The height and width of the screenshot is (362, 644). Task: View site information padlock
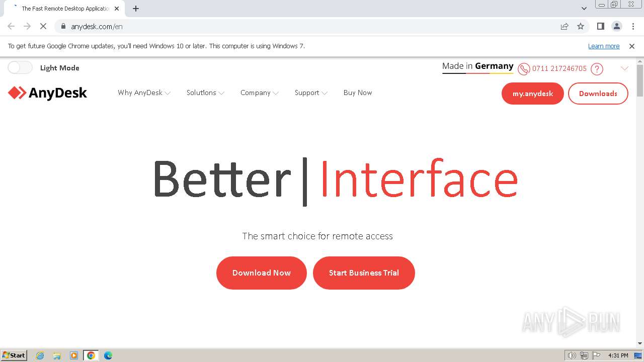pos(63,26)
